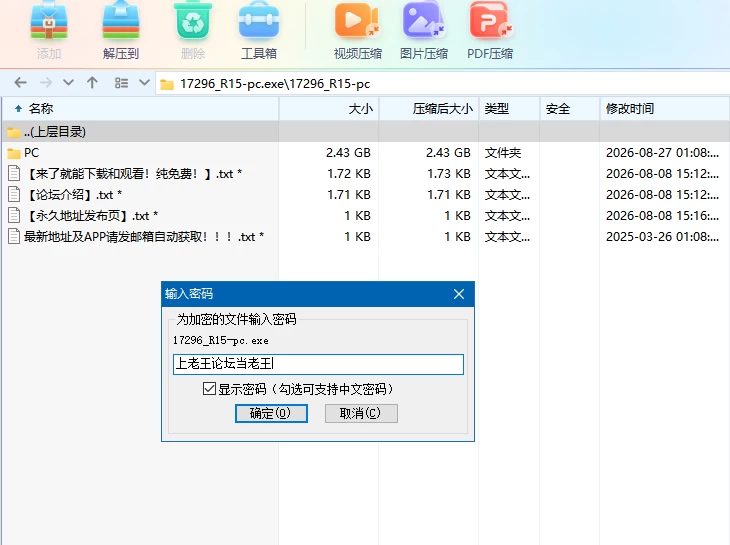Image resolution: width=730 pixels, height=545 pixels.
Task: Click the Security (安全) column header
Action: [x=570, y=109]
